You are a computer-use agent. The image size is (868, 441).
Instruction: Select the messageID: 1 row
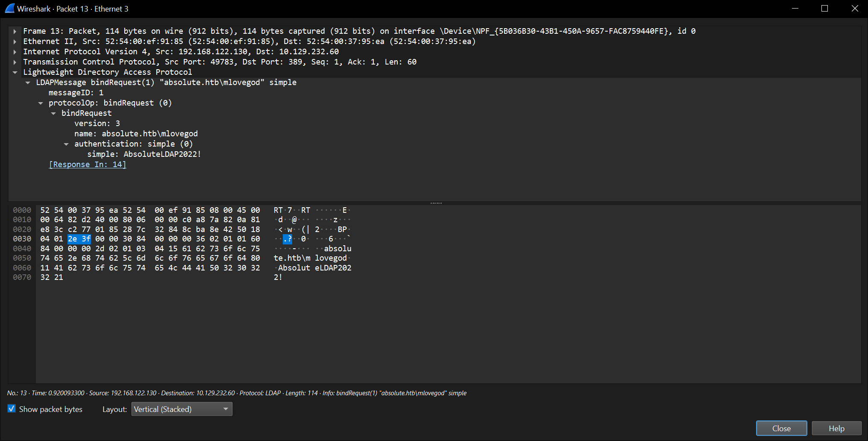click(x=76, y=93)
